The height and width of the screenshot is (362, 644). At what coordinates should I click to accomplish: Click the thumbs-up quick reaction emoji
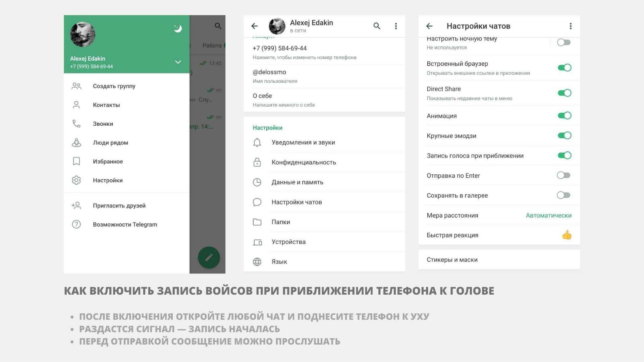pyautogui.click(x=567, y=235)
